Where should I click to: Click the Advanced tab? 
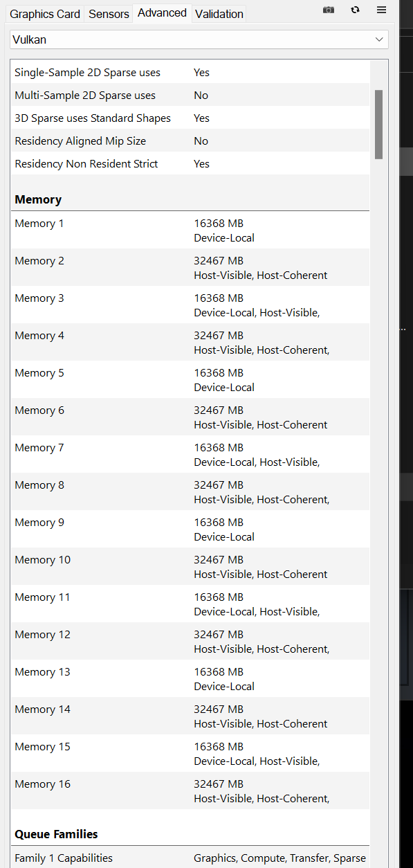(161, 12)
